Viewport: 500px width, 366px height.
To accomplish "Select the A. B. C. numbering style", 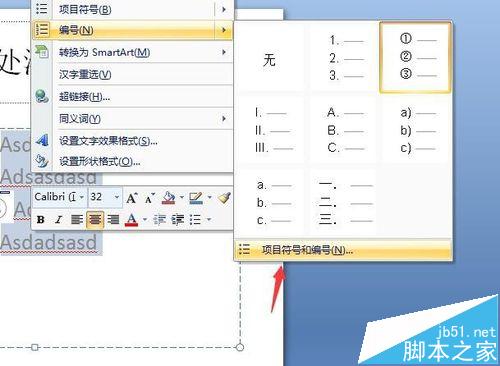I will [x=344, y=130].
